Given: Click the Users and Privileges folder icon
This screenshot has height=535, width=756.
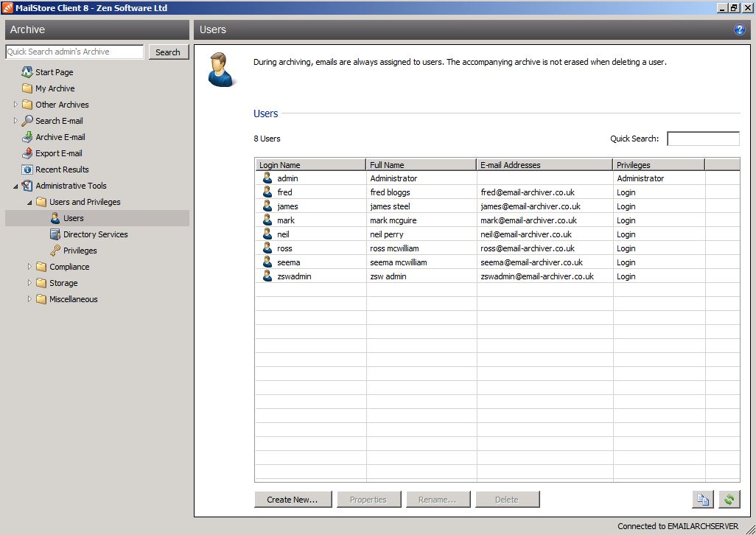Looking at the screenshot, I should click(41, 202).
